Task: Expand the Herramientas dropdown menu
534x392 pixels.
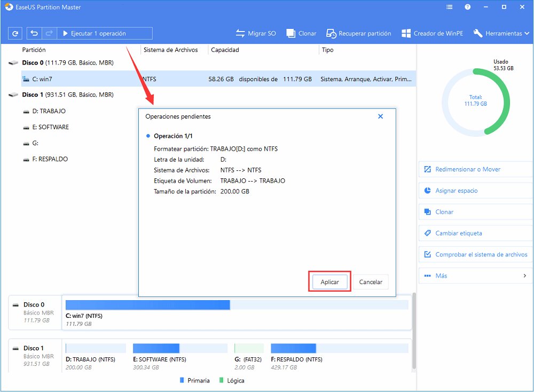Action: pos(501,33)
